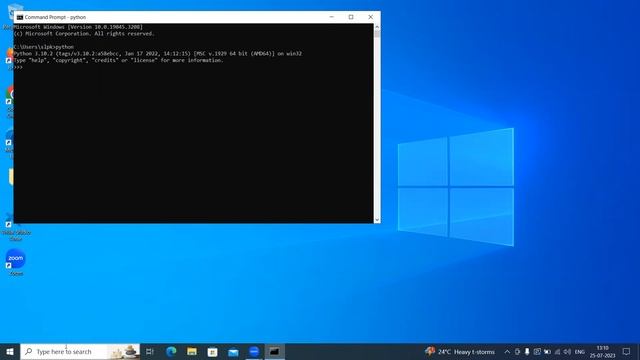Viewport: 640px width, 360px height.
Task: Click the Command Prompt scrollbar thumb
Action: pyautogui.click(x=377, y=34)
